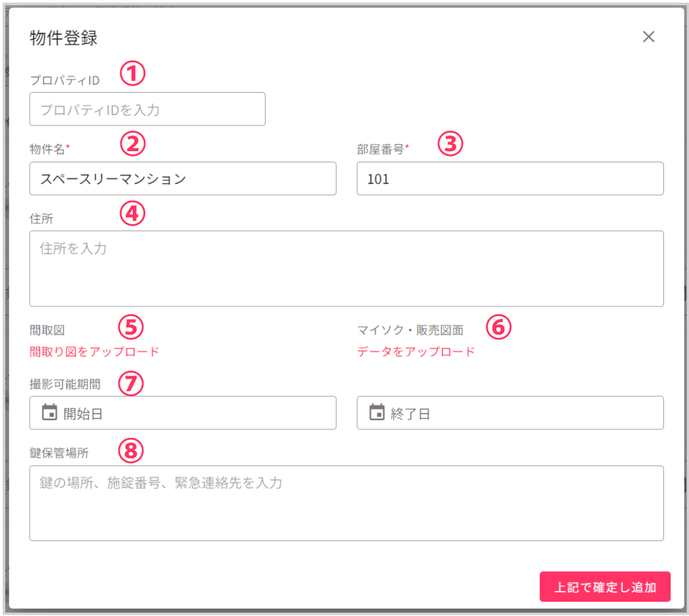The width and height of the screenshot is (689, 616).
Task: Click the 鍵保管場所 label
Action: [59, 453]
